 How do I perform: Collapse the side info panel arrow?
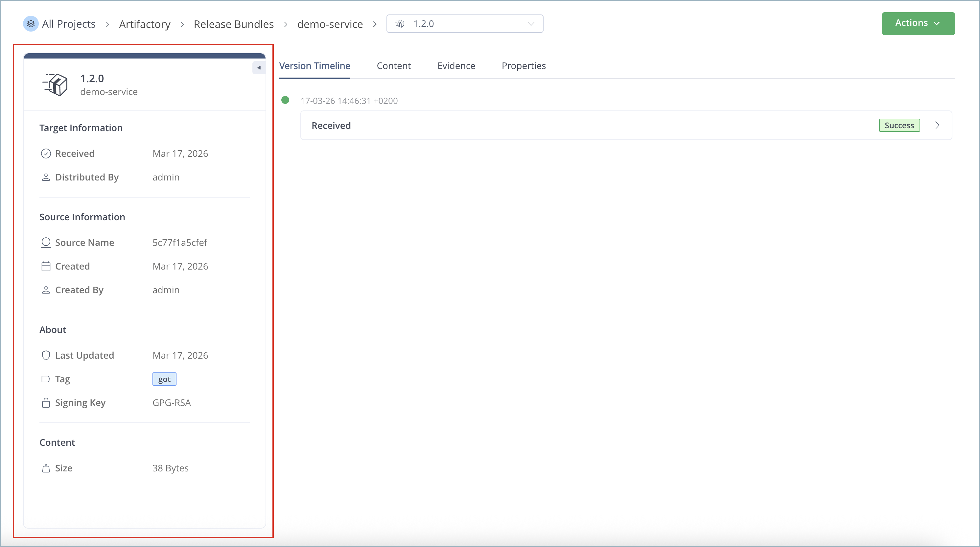[x=259, y=68]
